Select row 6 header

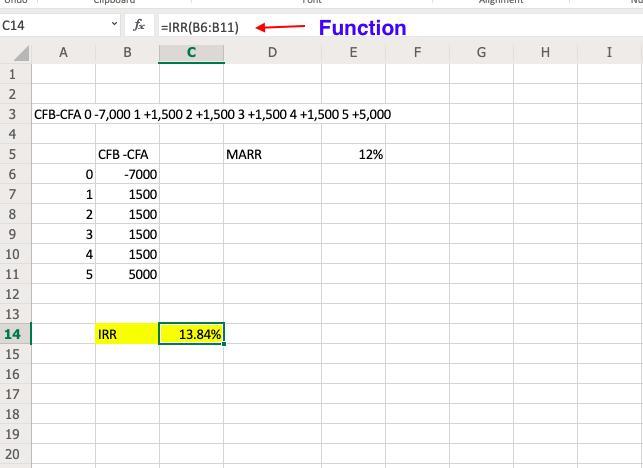pyautogui.click(x=15, y=174)
